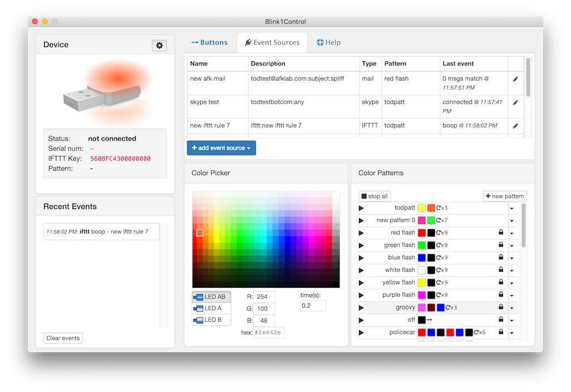Click the G value input field
The image size is (571, 392).
coord(264,308)
